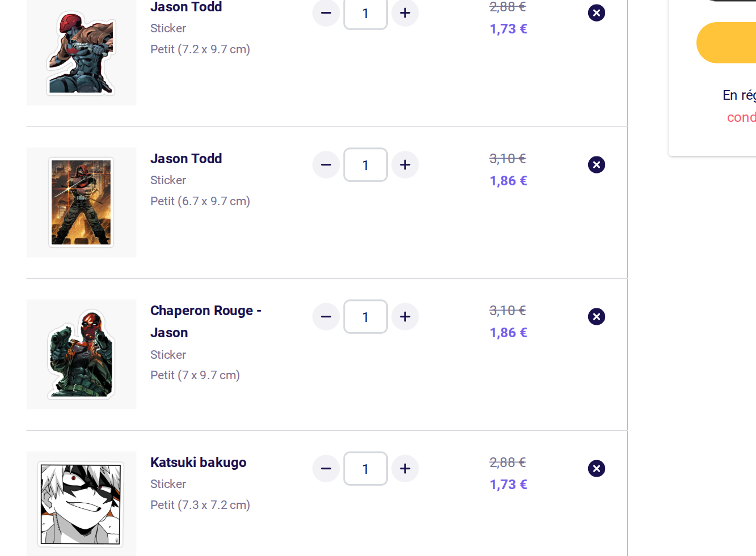756x556 pixels.
Task: Decrease quantity of 7.2 x 9.7 cm Jason Todd
Action: [326, 13]
